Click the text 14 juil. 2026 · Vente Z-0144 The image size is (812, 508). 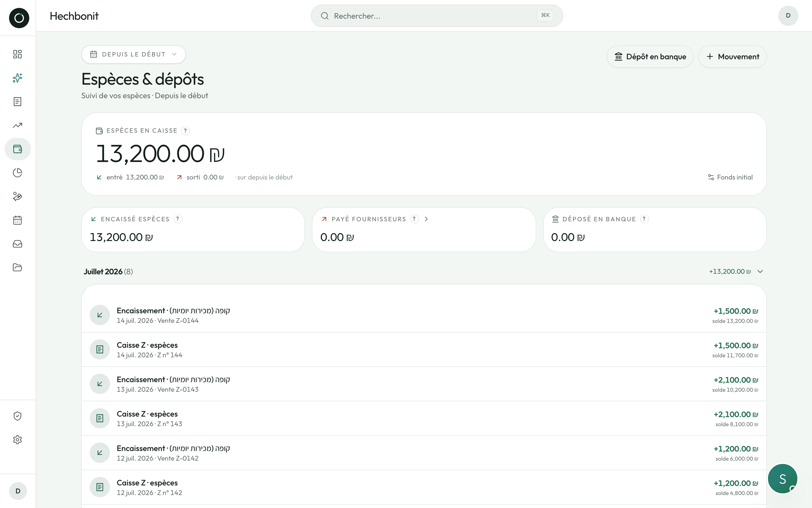point(158,321)
